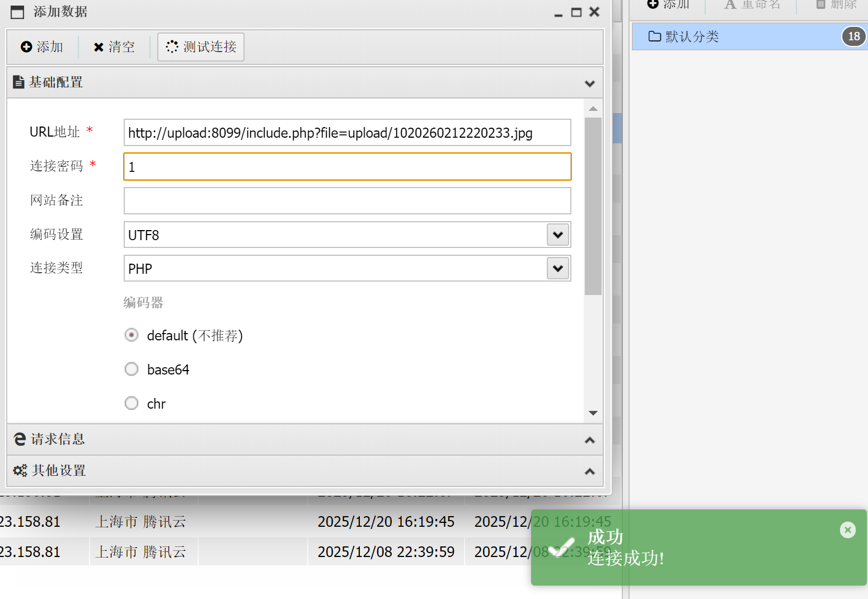Open the 编码设置 UTF8 dropdown
Screen dimensions: 868x599
(558, 235)
